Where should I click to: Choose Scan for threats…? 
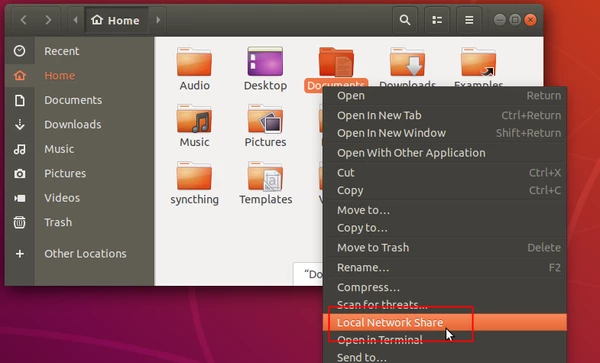point(445,305)
